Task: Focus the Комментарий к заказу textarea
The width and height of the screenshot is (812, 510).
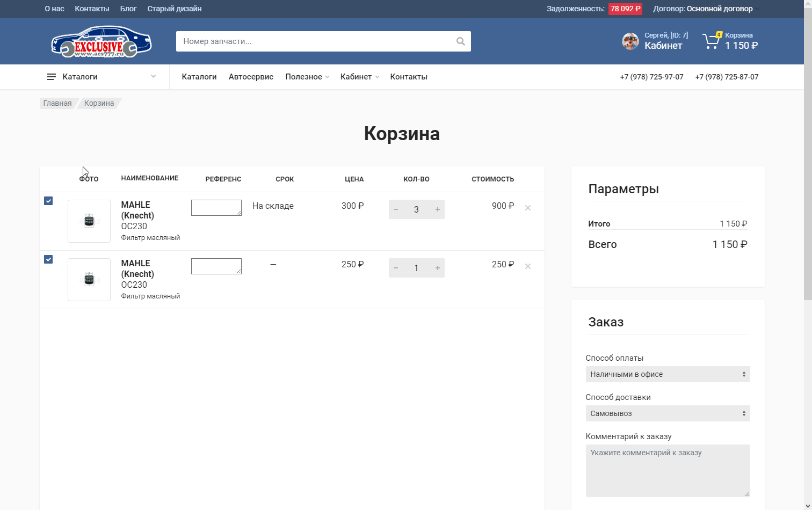Action: (x=668, y=471)
